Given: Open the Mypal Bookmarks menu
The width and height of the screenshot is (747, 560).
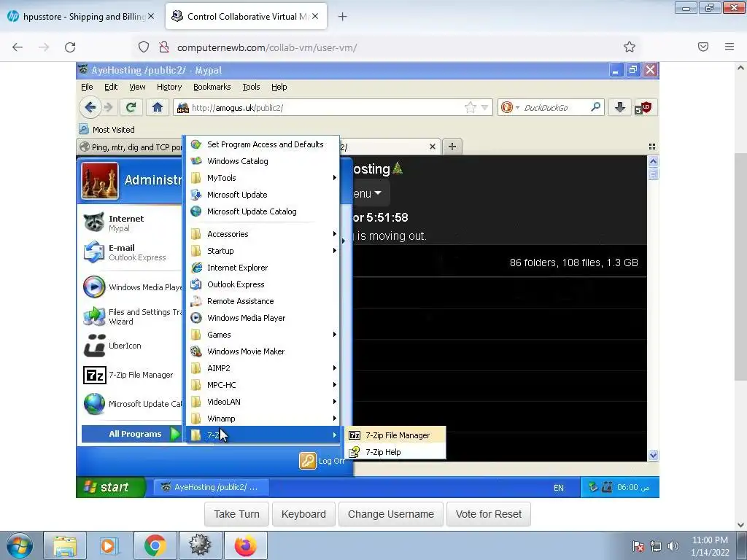Looking at the screenshot, I should click(212, 87).
